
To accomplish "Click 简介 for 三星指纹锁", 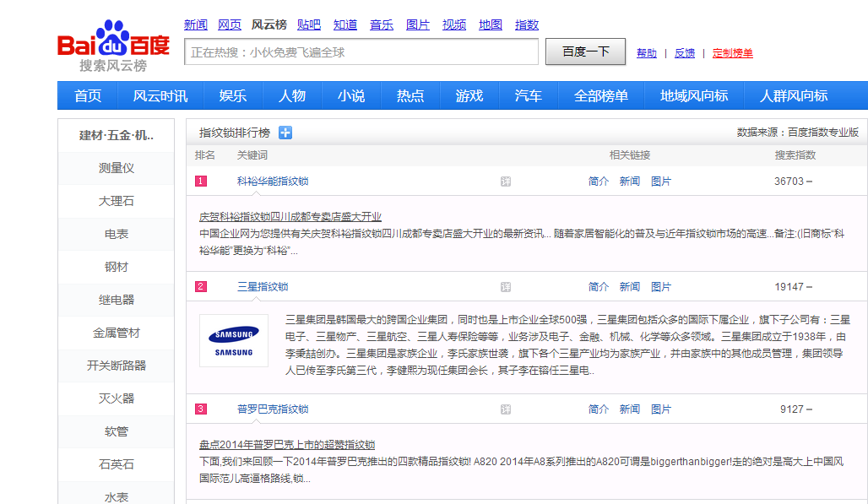I will 599,287.
